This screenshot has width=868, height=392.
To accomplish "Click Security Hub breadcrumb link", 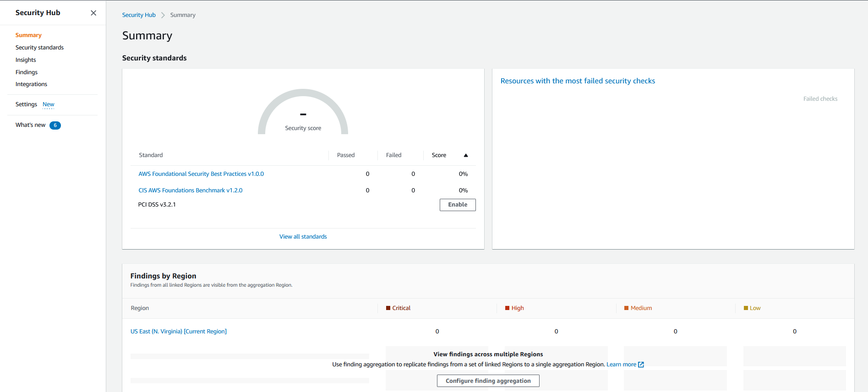I will [x=139, y=15].
